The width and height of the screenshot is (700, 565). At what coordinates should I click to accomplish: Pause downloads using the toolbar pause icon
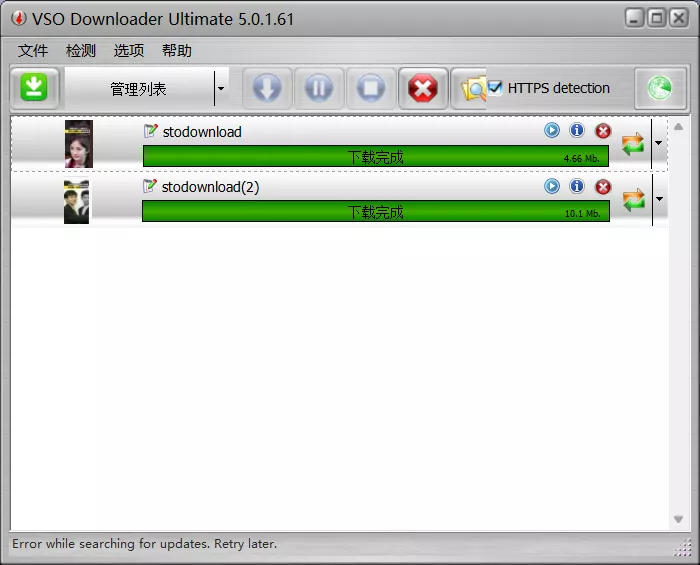coord(319,88)
